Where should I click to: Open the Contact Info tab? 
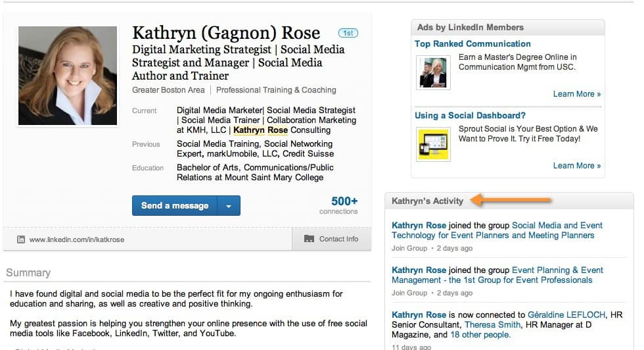click(x=332, y=239)
